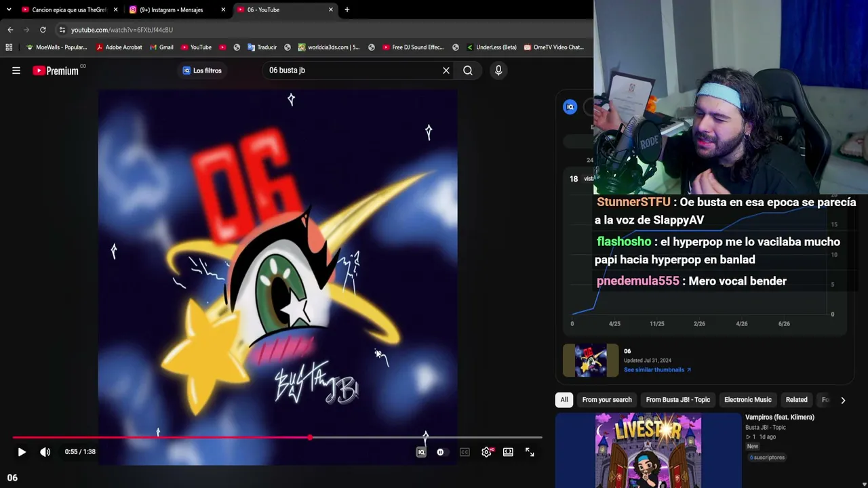
Task: Select the All filter chip
Action: [x=564, y=400]
